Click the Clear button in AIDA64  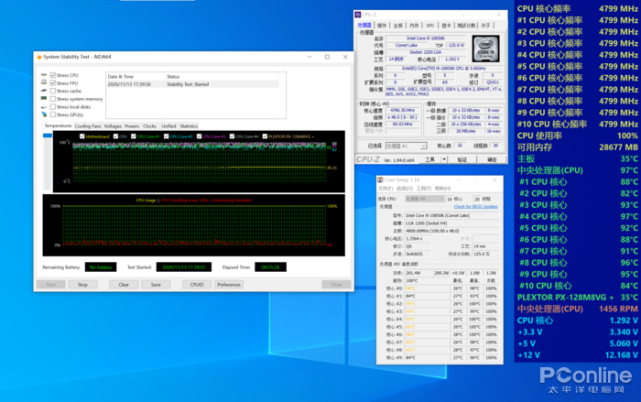coord(123,285)
